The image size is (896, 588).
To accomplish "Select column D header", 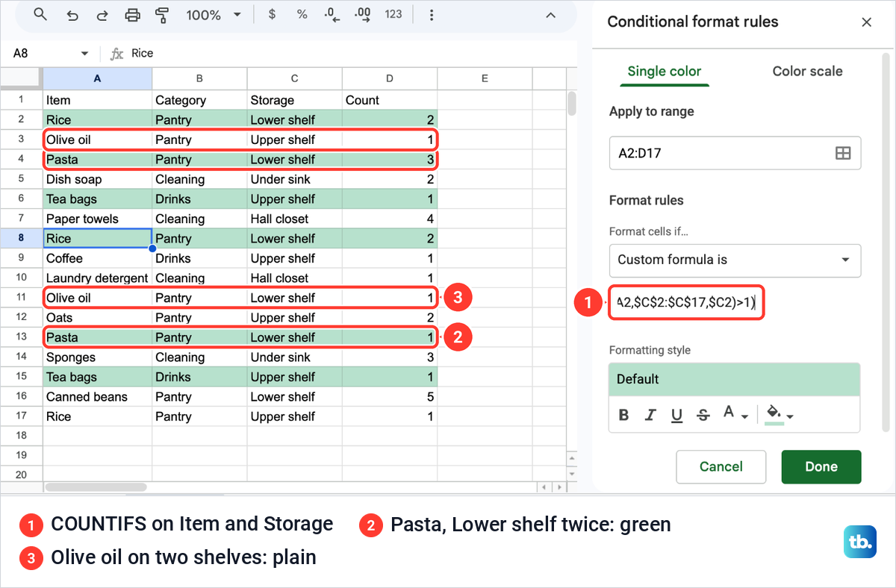I will (x=389, y=78).
